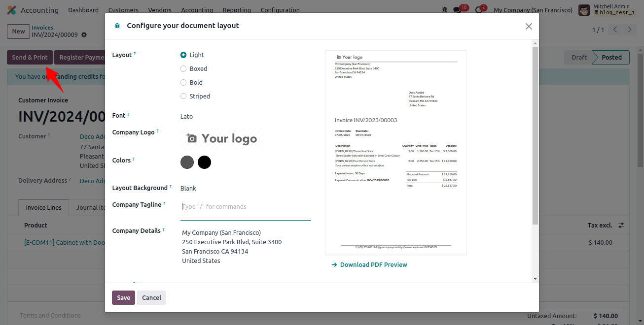Click the dialog scrollbar down arrow

535,279
